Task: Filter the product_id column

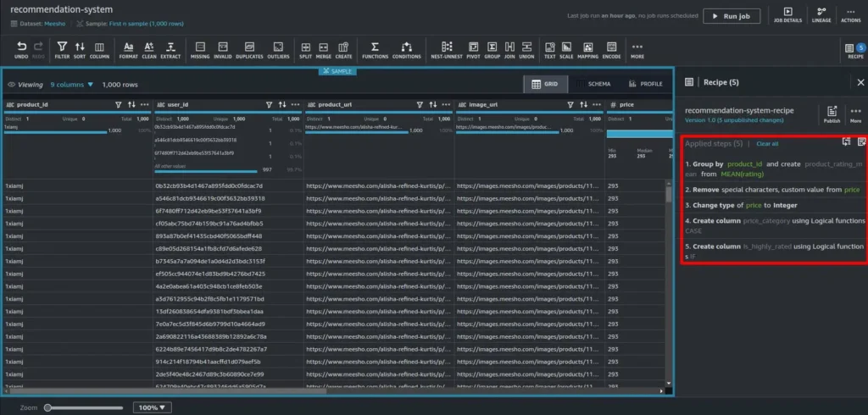Action: 118,104
